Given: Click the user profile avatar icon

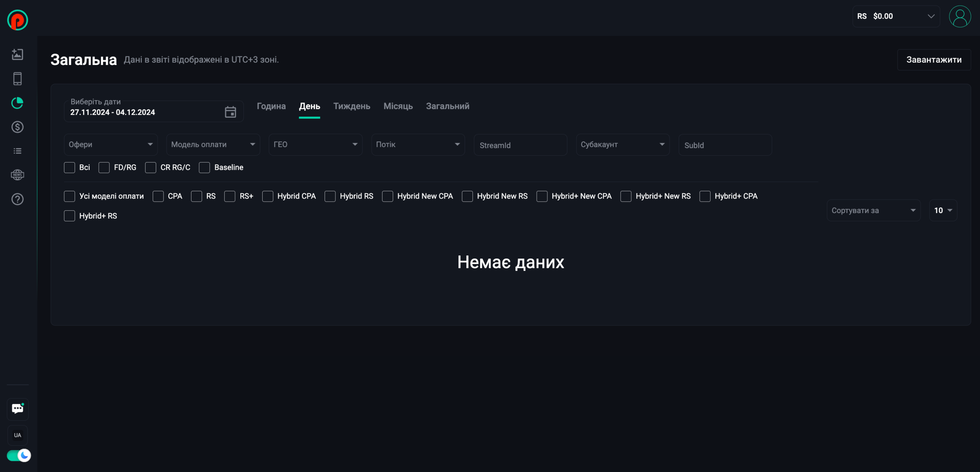Looking at the screenshot, I should [x=960, y=16].
